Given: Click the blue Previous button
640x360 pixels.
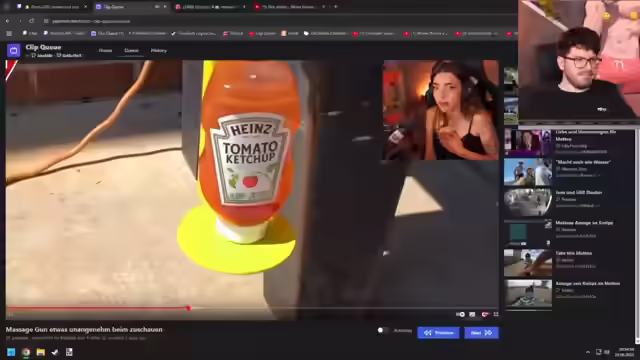Looking at the screenshot, I should (x=438, y=333).
